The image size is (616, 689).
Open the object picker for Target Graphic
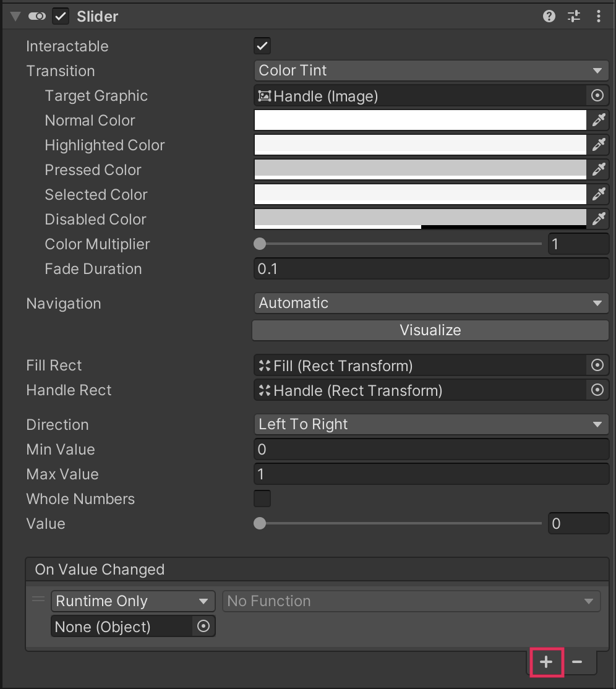[597, 96]
